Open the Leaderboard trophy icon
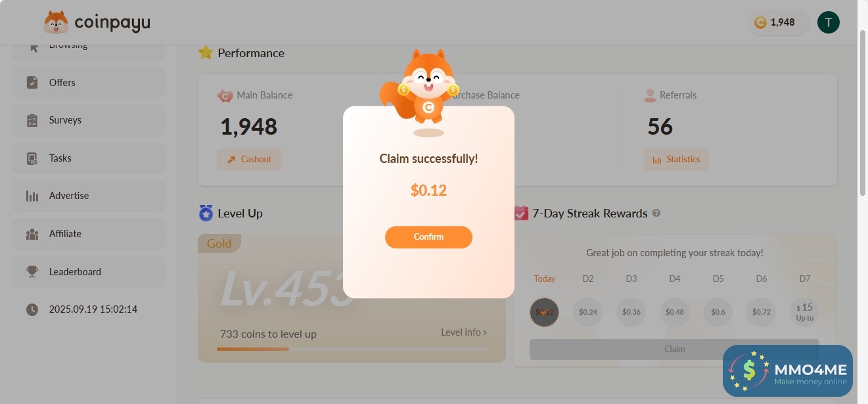 pyautogui.click(x=32, y=271)
